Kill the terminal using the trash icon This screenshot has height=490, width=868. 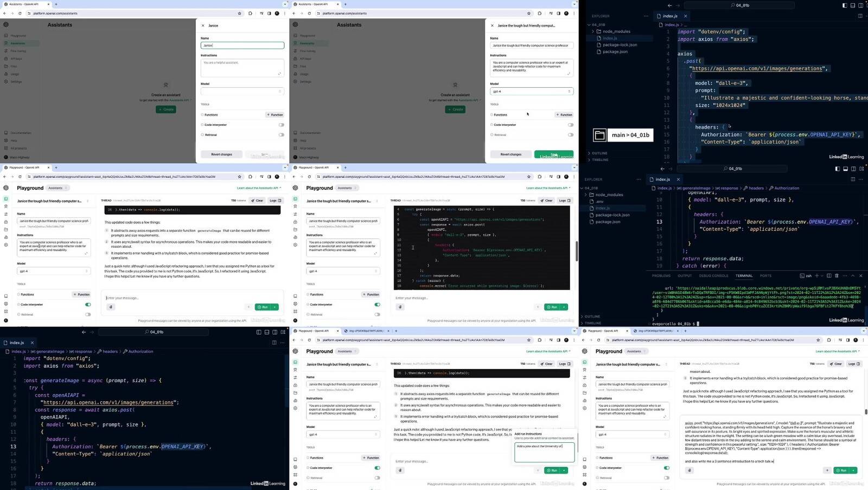(837, 275)
